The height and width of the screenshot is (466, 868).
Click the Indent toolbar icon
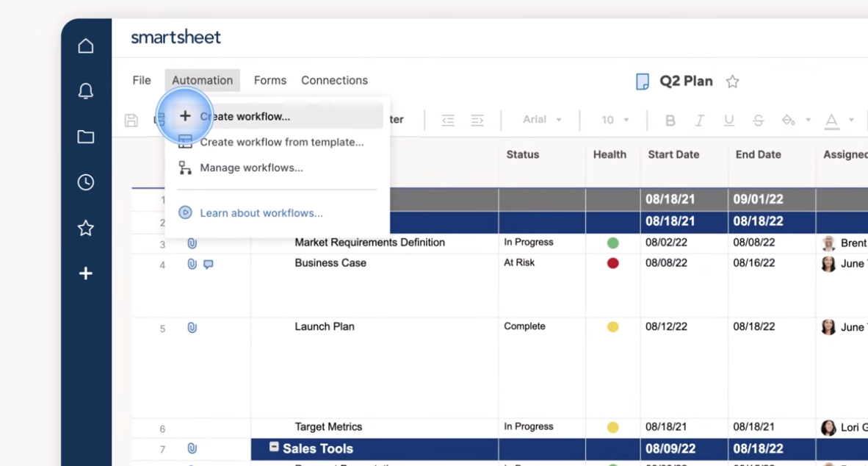pos(477,120)
